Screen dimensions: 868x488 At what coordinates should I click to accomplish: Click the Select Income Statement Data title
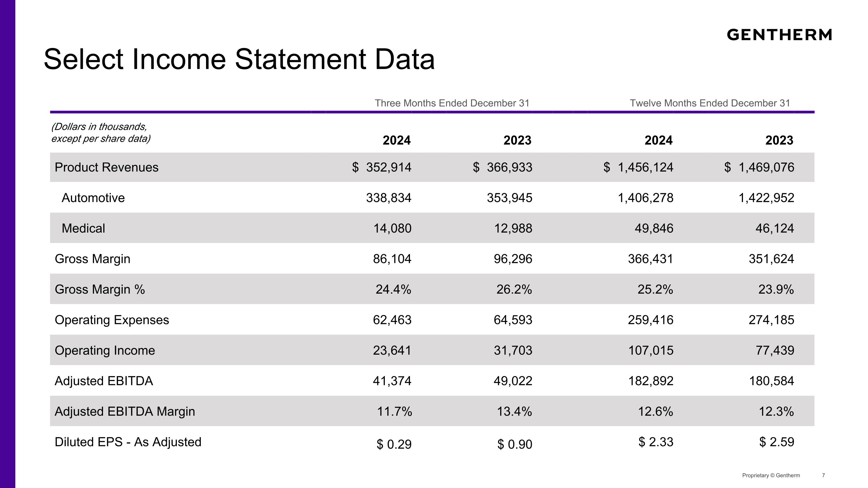239,60
